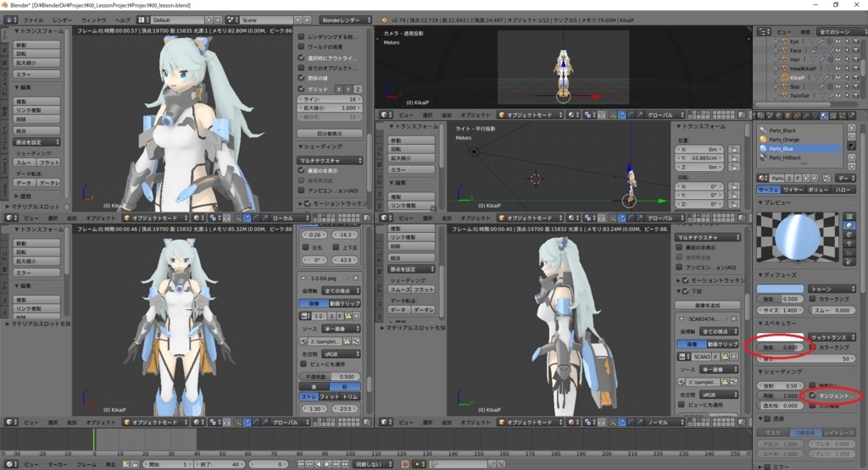Select レイトレース transparency mode
The width and height of the screenshot is (868, 470).
[x=838, y=433]
